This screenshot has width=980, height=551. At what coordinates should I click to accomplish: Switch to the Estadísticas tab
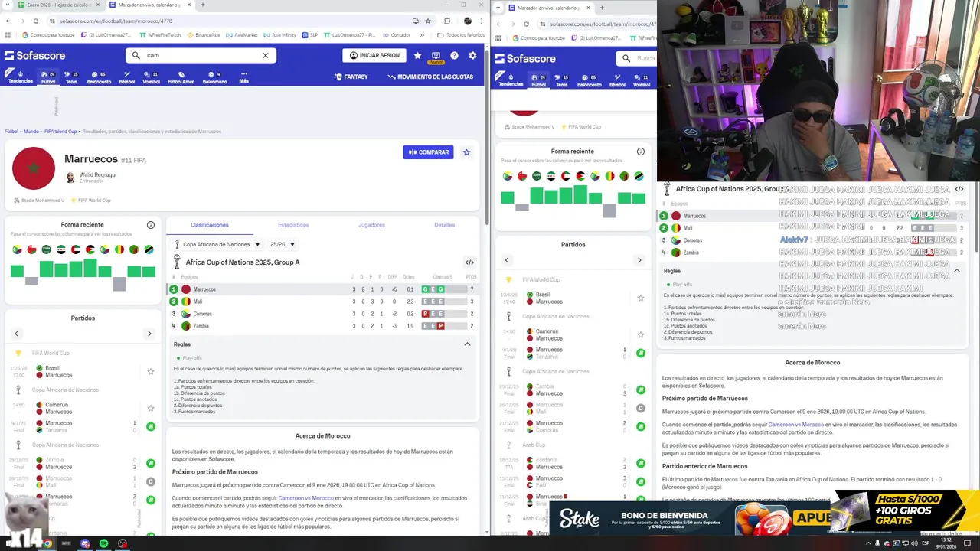coord(293,225)
